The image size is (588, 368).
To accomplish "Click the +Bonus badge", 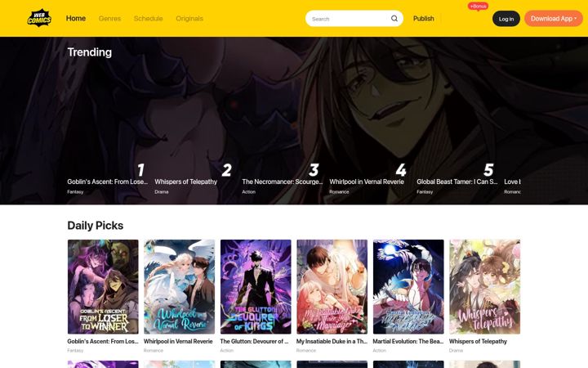I will [478, 7].
